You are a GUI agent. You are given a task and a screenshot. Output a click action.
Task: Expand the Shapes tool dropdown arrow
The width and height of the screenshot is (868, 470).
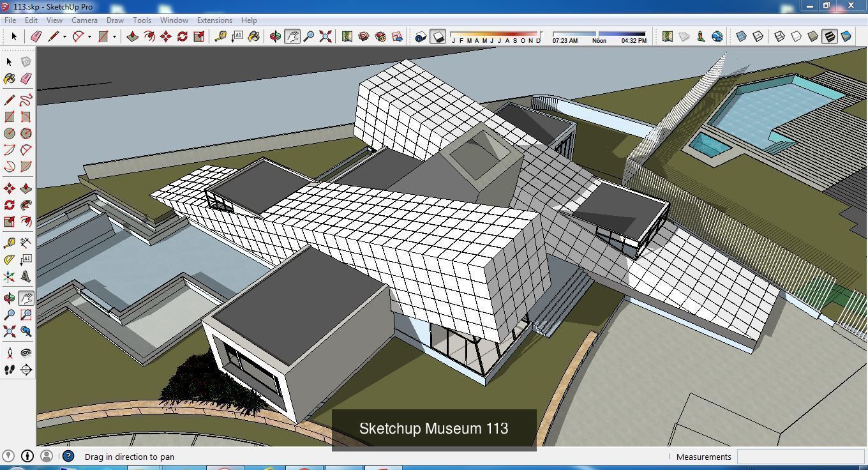coord(114,37)
